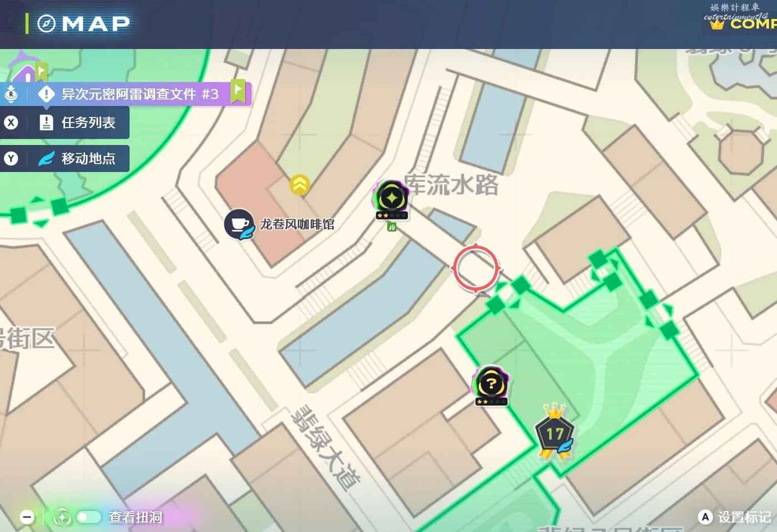
Task: Select the question mark mystery marker
Action: pos(491,386)
